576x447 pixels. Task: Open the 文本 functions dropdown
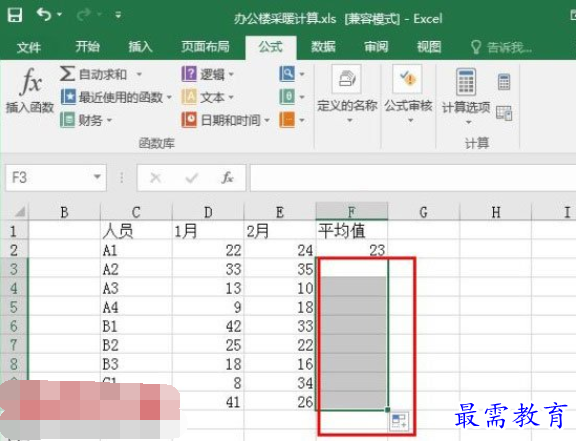pos(208,97)
